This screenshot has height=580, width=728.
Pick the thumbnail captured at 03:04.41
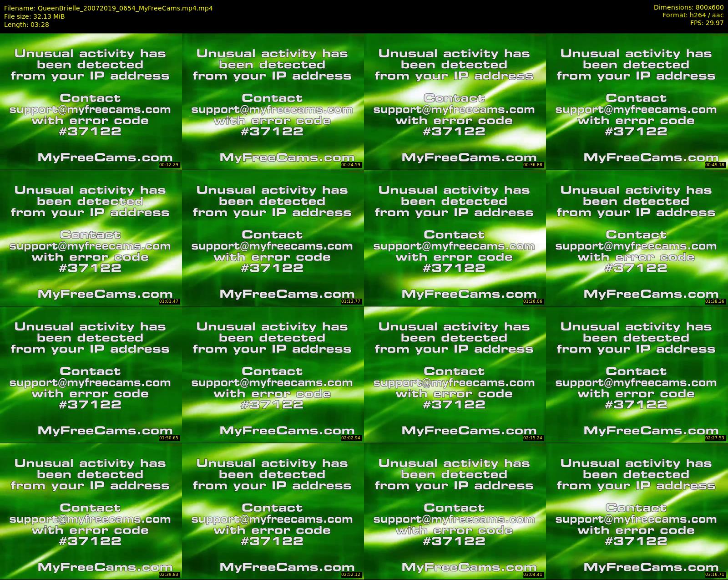point(455,511)
